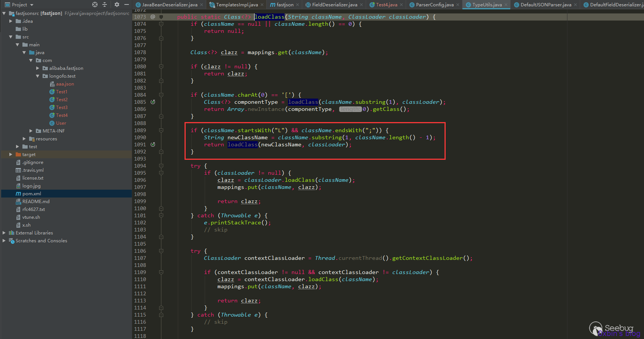Viewport: 644px width, 339px height.
Task: Expand the .idea folder arrow
Action: pos(11,21)
